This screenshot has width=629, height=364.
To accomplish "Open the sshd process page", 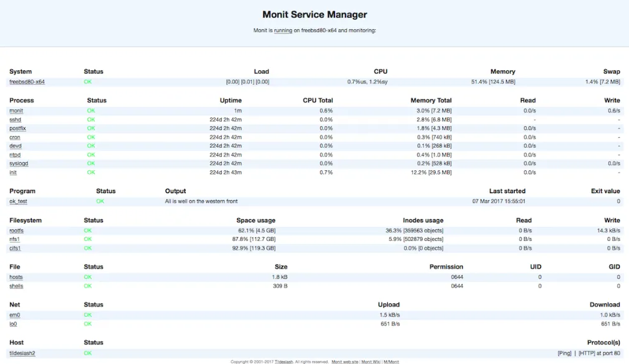I will click(16, 119).
